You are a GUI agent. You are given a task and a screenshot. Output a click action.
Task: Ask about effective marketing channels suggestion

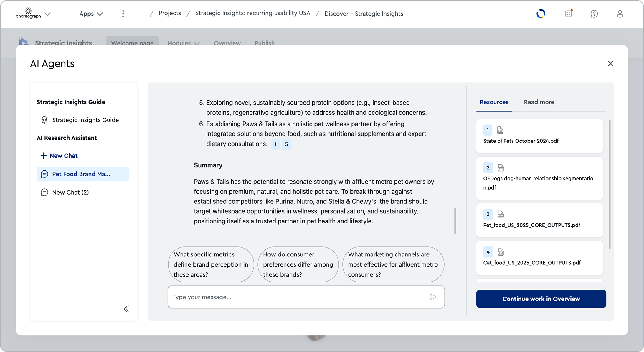click(393, 264)
